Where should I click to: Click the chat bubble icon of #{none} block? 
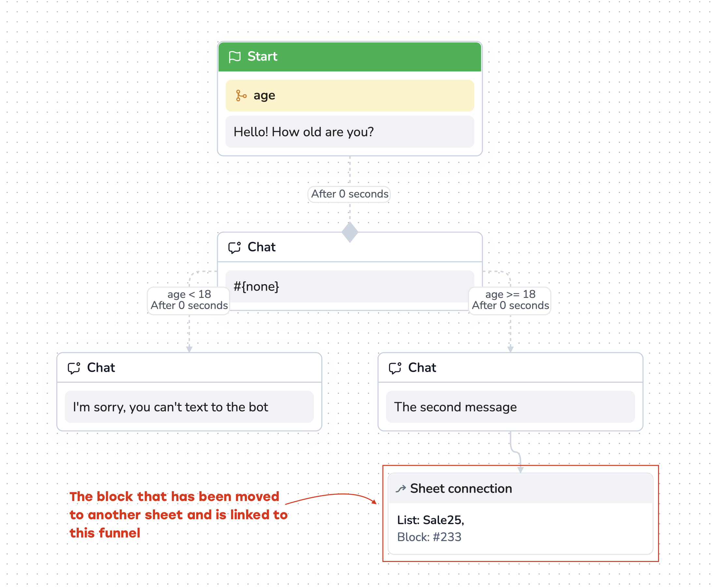coord(234,247)
